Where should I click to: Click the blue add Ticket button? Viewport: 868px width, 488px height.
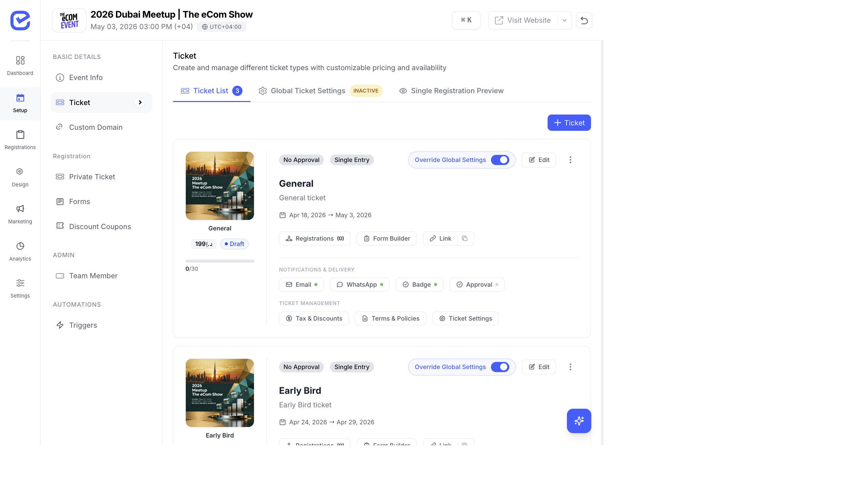(x=569, y=123)
